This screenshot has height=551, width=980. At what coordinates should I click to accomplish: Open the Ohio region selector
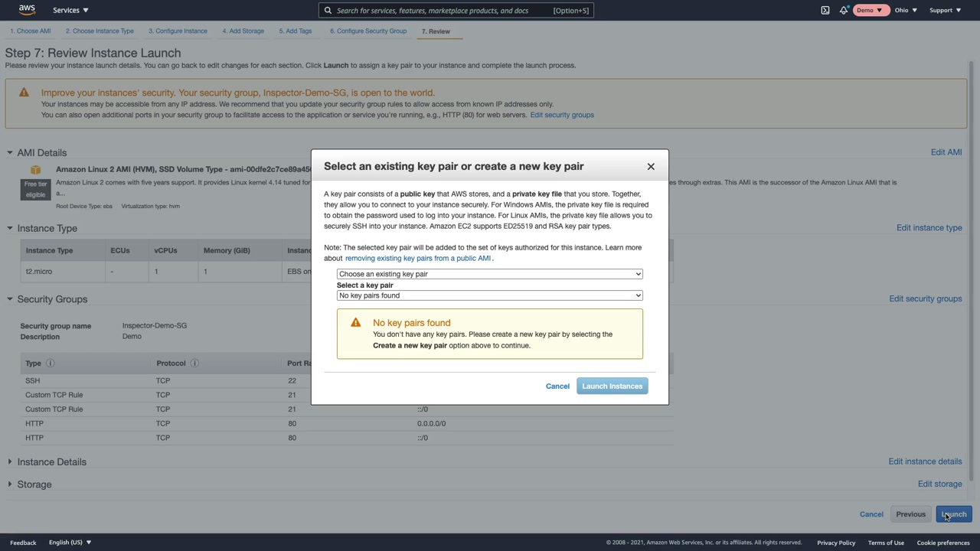pos(906,11)
